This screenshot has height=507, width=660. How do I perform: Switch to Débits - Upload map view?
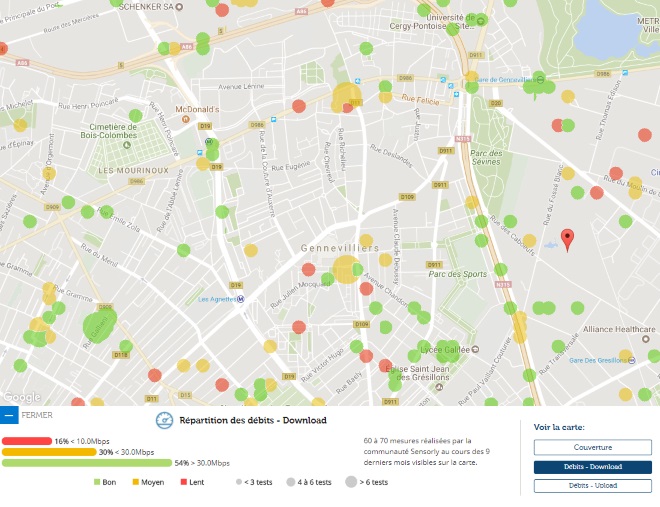592,486
